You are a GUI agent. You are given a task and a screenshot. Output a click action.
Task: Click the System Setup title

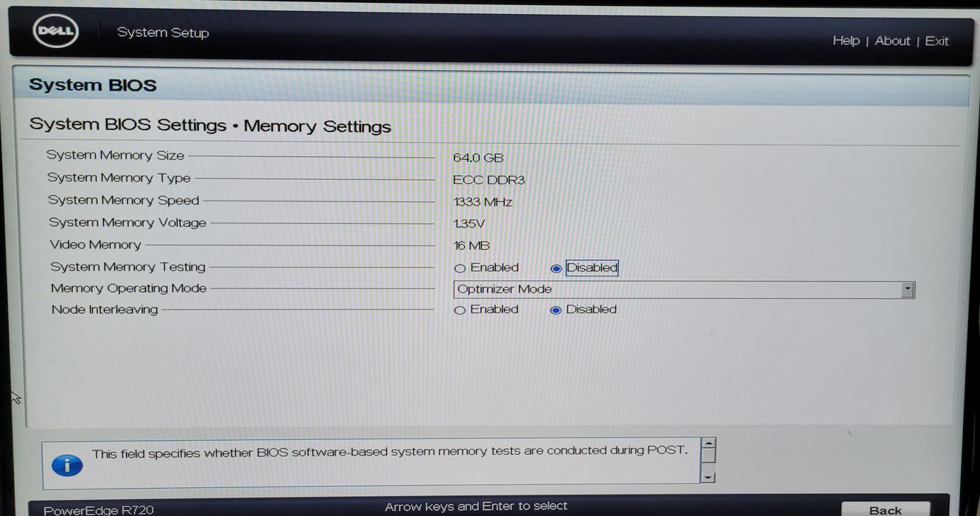click(163, 32)
